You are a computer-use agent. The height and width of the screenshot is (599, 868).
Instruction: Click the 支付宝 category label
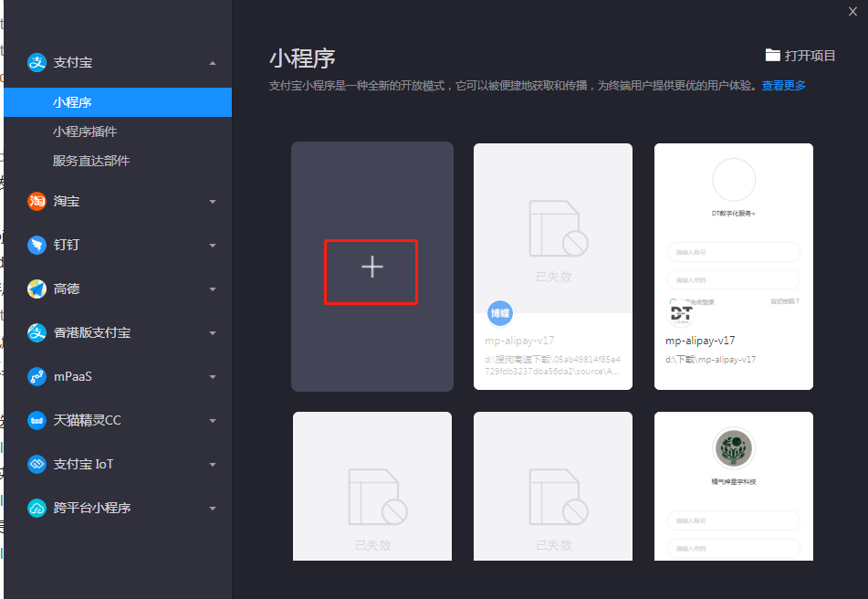pyautogui.click(x=73, y=63)
